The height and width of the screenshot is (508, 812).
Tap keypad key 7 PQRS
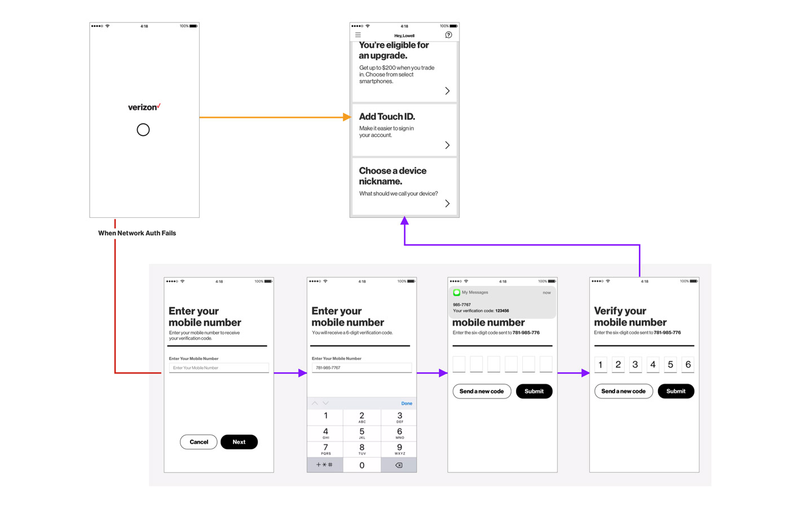tap(325, 449)
